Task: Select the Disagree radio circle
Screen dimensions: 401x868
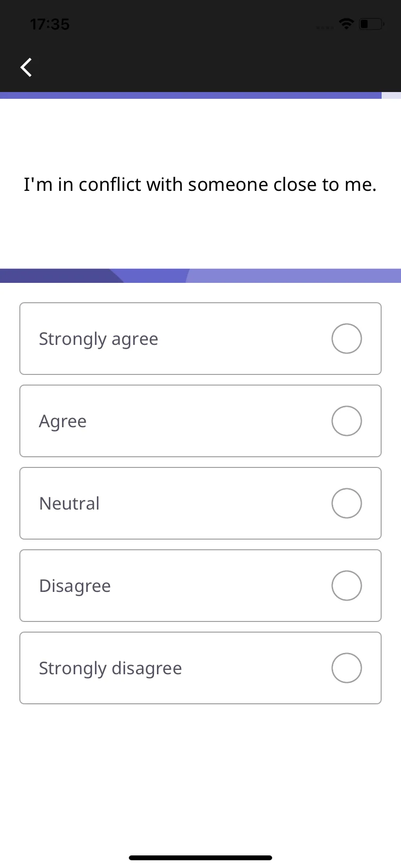Action: pos(347,586)
